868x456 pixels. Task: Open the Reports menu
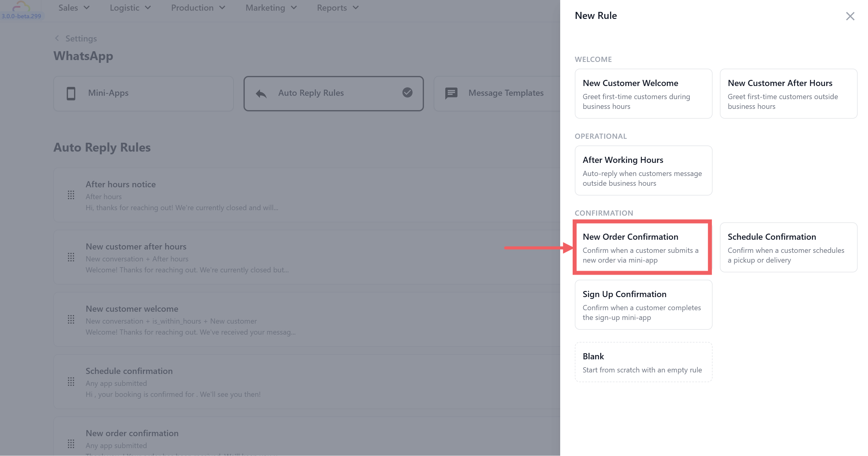point(338,8)
